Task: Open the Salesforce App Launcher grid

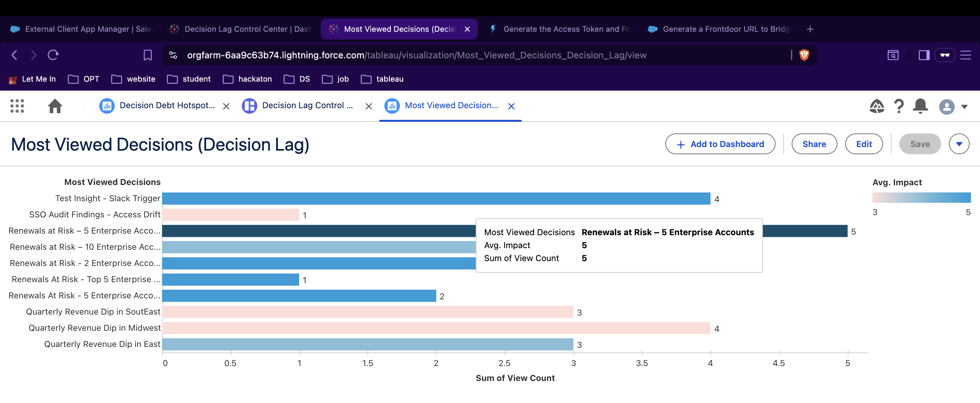Action: 17,106
